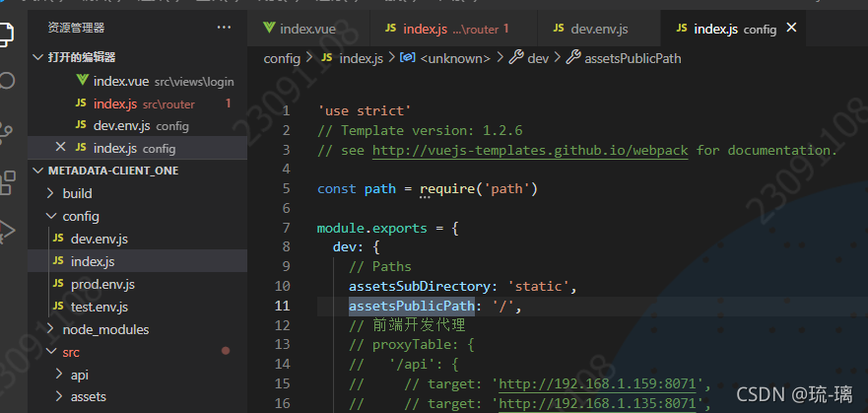Click assetsPublicPath breadcrumb segment
Screen dimensions: 868x413
(633, 58)
